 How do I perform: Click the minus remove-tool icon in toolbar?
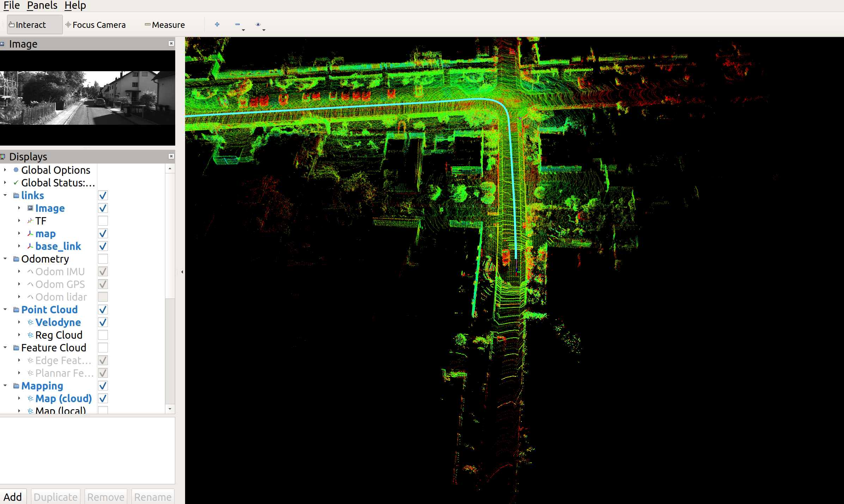[x=238, y=24]
